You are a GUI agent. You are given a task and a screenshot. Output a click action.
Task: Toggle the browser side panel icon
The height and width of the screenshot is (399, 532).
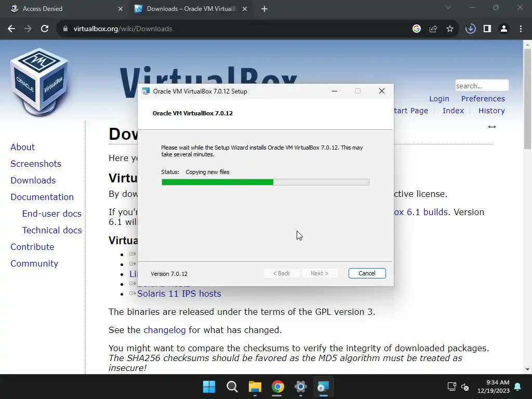click(487, 29)
